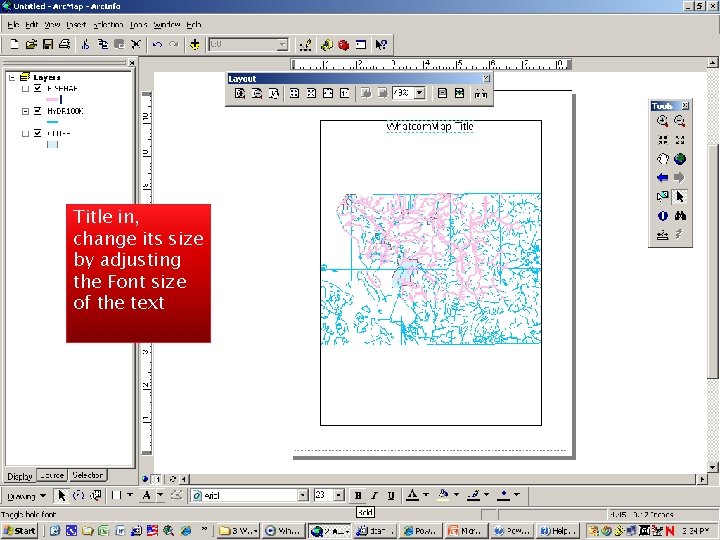Toggle the third layer's visibility checkbox
The image size is (720, 540).
(38, 133)
